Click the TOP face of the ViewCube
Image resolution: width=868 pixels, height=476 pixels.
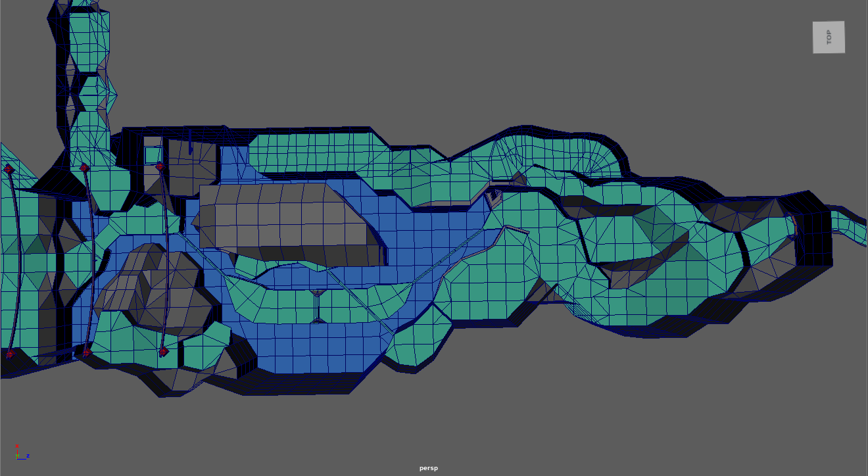[829, 37]
